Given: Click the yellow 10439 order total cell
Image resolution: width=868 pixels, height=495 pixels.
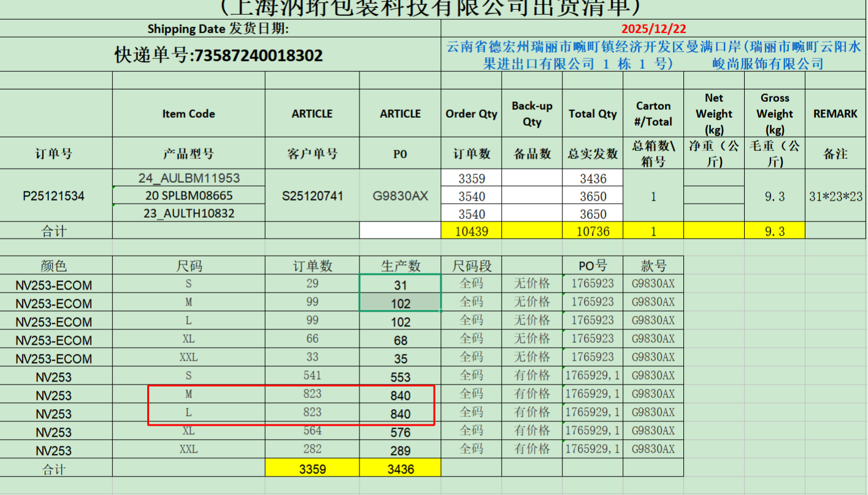Looking at the screenshot, I should pyautogui.click(x=471, y=231).
